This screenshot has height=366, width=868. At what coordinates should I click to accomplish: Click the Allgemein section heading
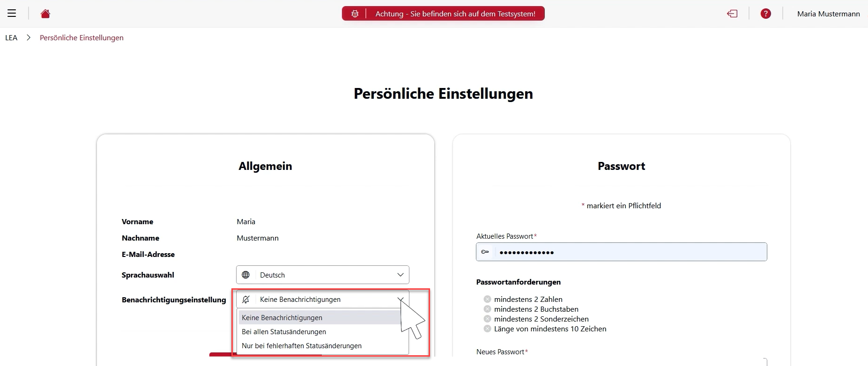point(265,166)
